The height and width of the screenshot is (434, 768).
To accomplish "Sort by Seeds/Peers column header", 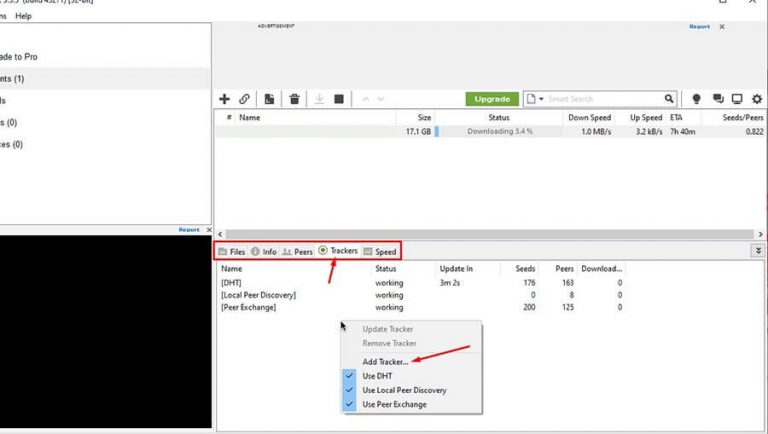I will 743,118.
